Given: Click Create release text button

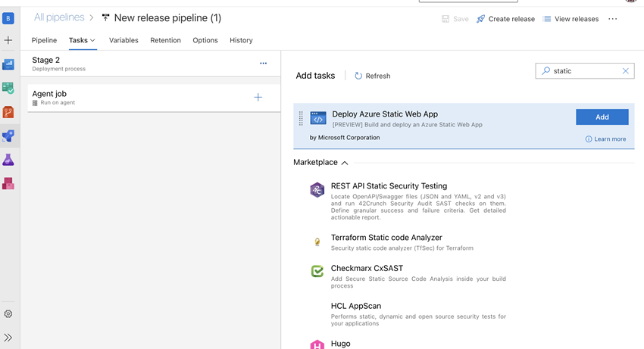Looking at the screenshot, I should pyautogui.click(x=511, y=19).
